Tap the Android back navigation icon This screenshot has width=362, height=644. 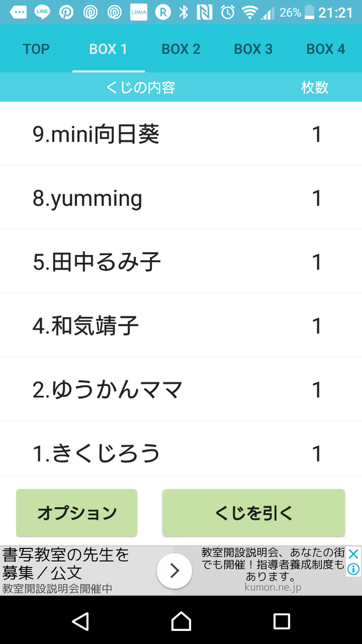[x=80, y=621]
